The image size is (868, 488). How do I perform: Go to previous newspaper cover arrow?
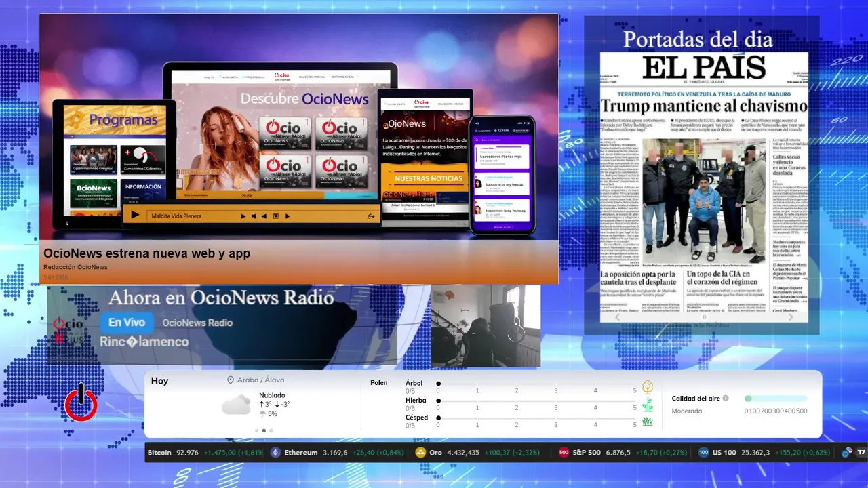617,317
